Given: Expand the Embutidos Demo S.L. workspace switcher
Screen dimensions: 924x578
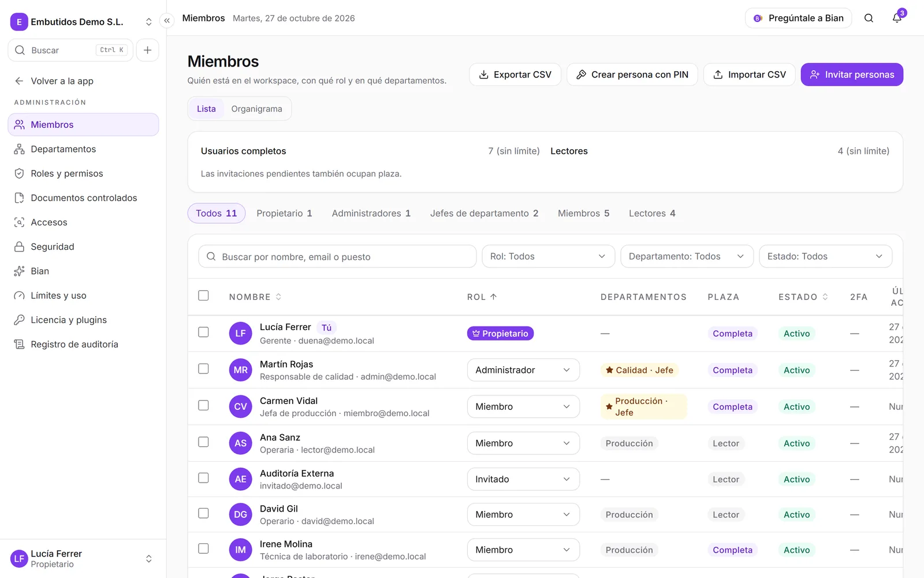Looking at the screenshot, I should tap(83, 22).
